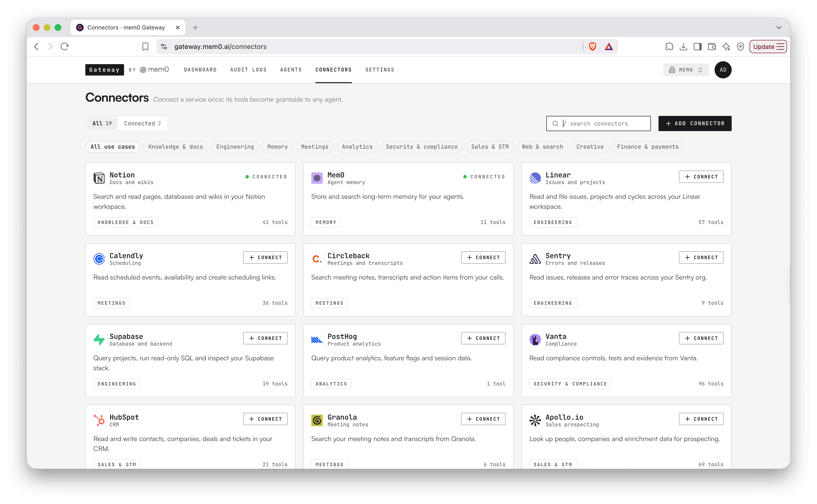Click the Add Connector button

tap(695, 123)
